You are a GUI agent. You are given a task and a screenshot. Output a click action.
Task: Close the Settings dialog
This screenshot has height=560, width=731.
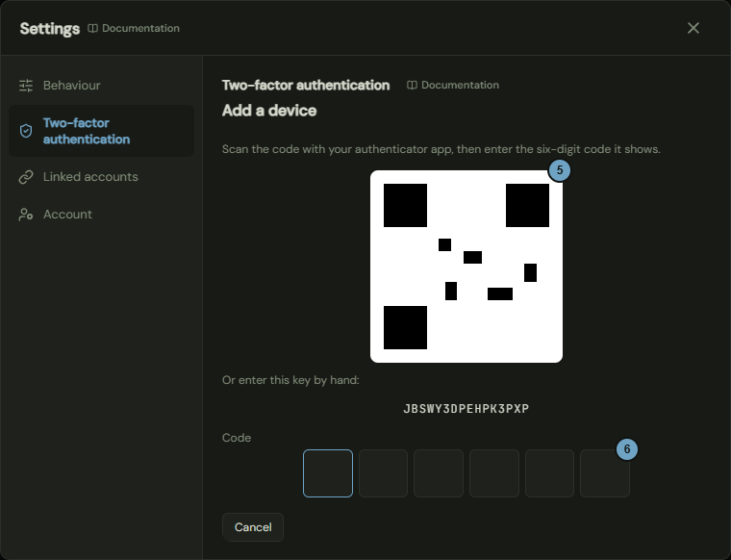[693, 28]
